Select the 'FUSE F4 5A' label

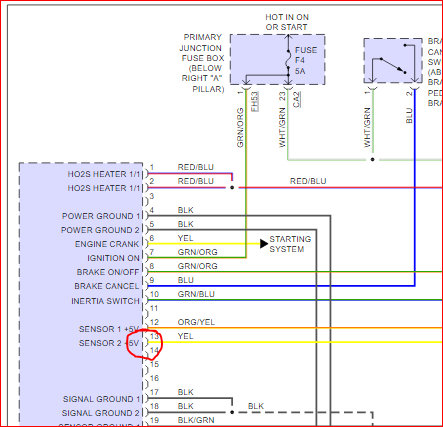tap(305, 61)
